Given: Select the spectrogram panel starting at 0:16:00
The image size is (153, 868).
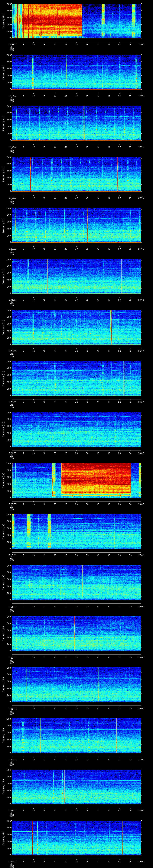Looking at the screenshot, I should click(x=77, y=21).
